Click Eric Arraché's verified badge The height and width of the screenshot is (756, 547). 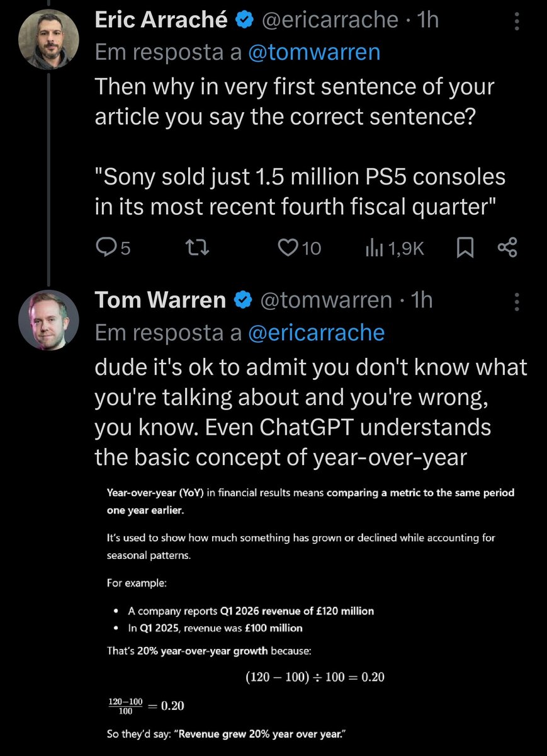click(x=244, y=20)
